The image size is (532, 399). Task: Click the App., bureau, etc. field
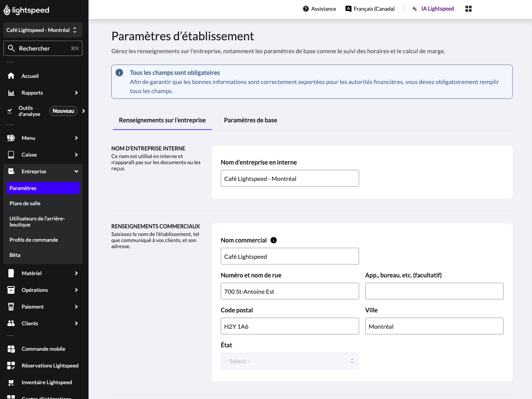pyautogui.click(x=434, y=291)
